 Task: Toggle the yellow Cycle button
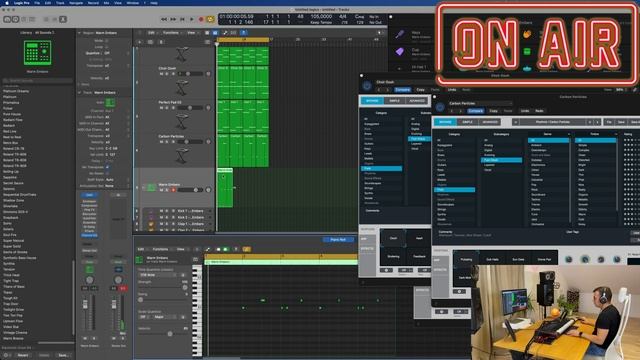pos(210,19)
